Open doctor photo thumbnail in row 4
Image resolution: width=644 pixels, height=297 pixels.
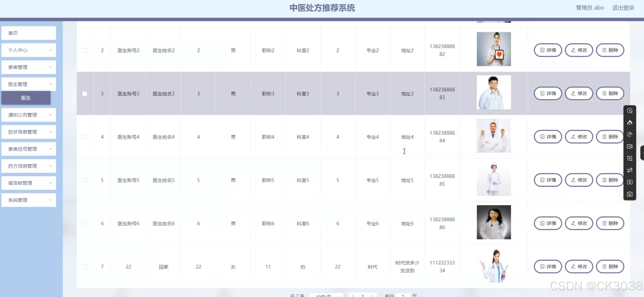pos(493,136)
